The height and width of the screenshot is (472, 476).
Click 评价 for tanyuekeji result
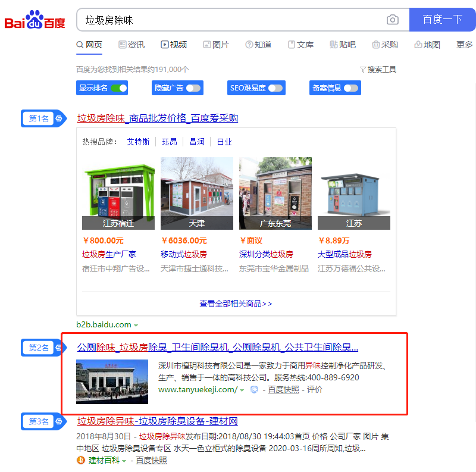pyautogui.click(x=315, y=390)
